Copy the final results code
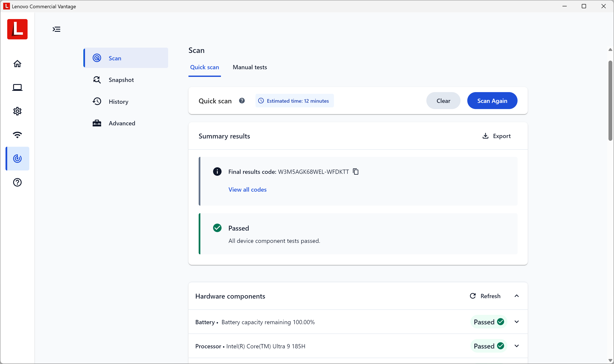 point(356,172)
